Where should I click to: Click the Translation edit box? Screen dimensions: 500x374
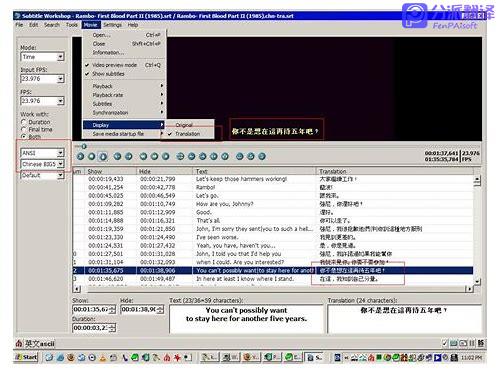(x=404, y=319)
